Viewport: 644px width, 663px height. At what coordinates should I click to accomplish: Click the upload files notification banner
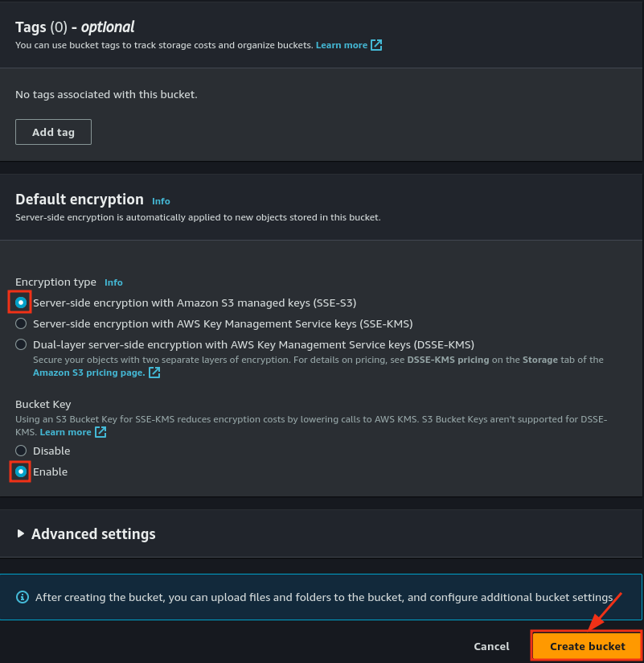[322, 597]
